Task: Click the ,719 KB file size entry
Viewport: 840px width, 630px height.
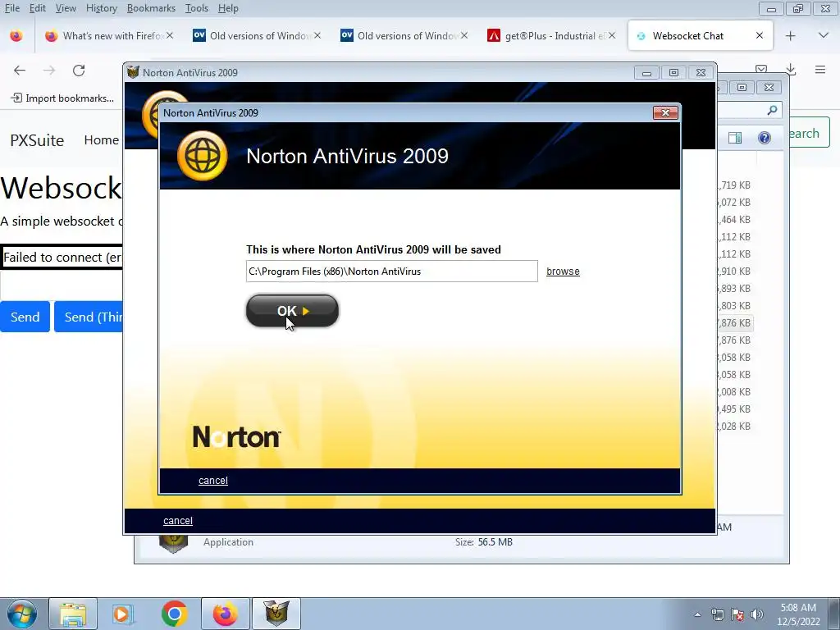Action: point(735,185)
